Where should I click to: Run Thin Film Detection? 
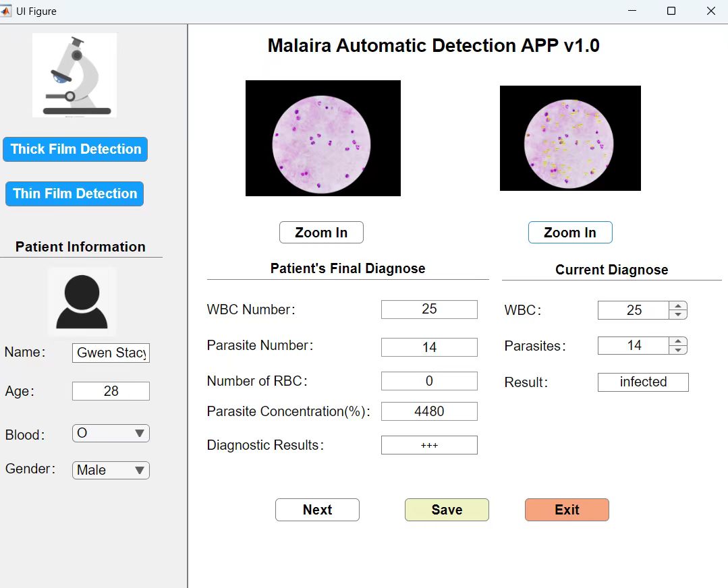point(74,194)
